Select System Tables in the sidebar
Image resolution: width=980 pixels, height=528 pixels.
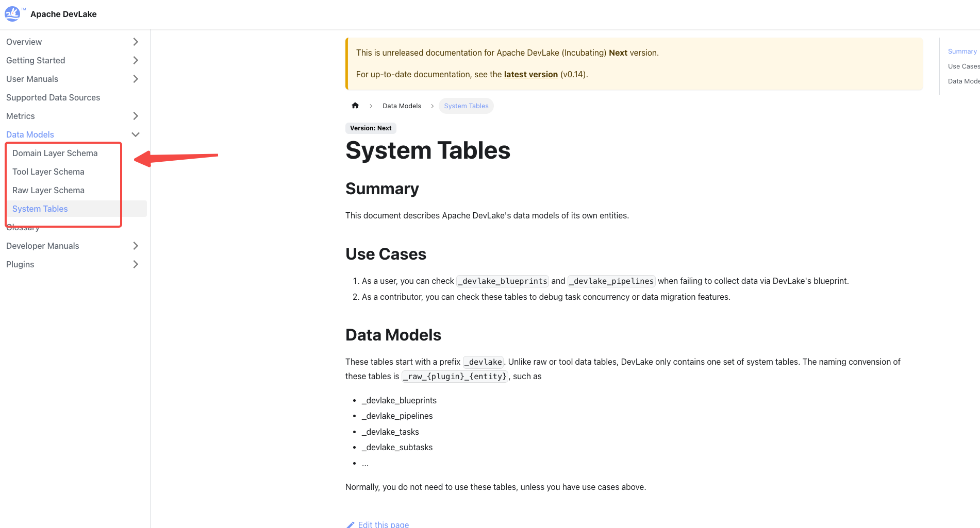40,209
